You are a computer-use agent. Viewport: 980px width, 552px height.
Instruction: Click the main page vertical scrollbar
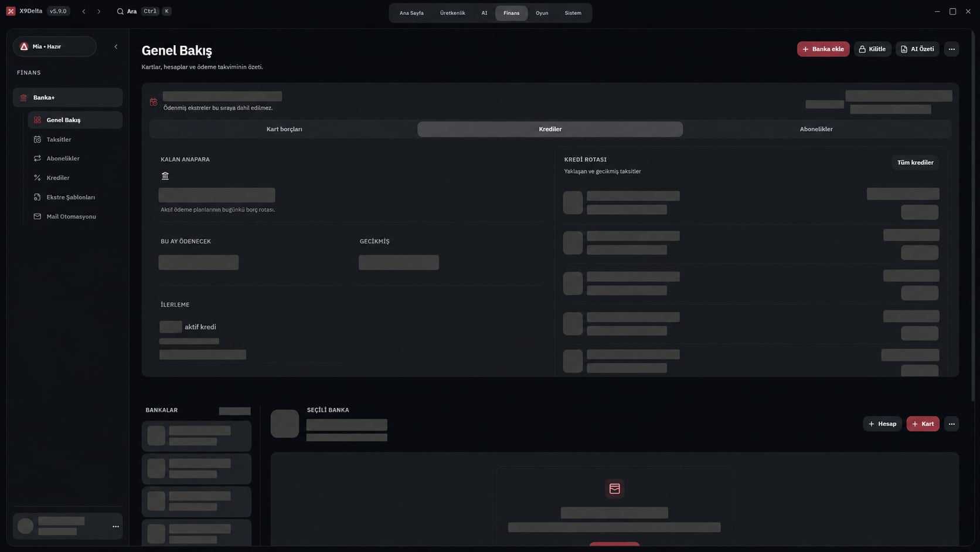(x=972, y=215)
